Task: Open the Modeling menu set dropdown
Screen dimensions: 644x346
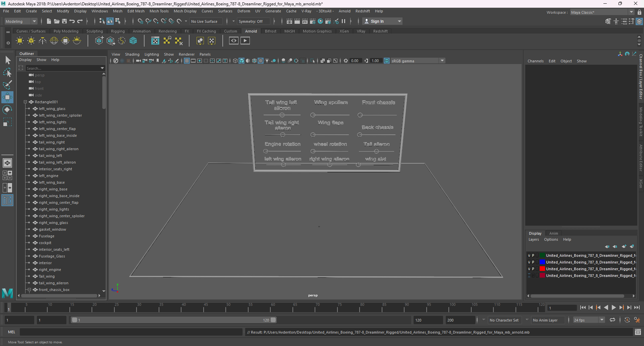Action: pos(21,21)
